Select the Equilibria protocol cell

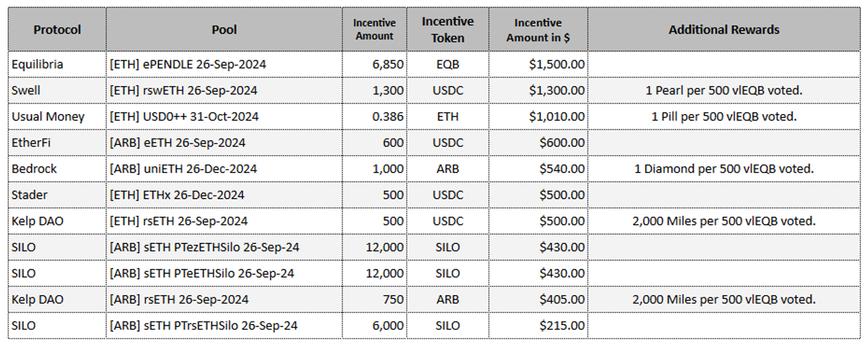[38, 64]
